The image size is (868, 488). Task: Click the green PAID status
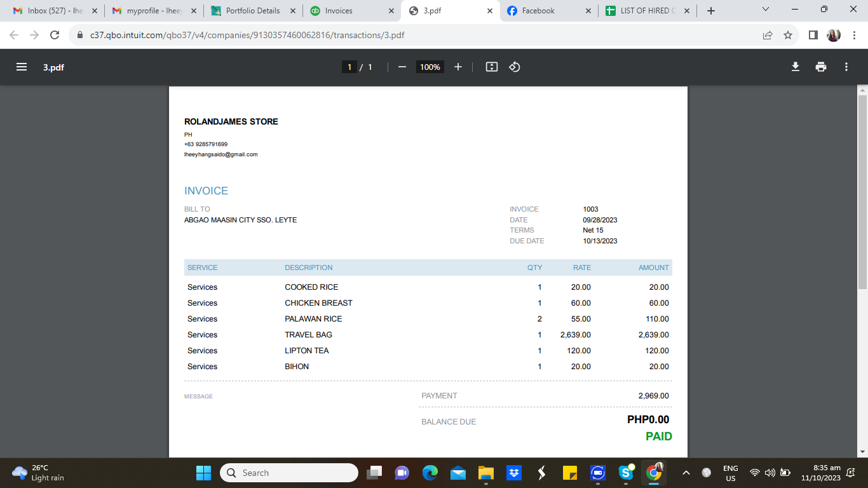pos(659,437)
